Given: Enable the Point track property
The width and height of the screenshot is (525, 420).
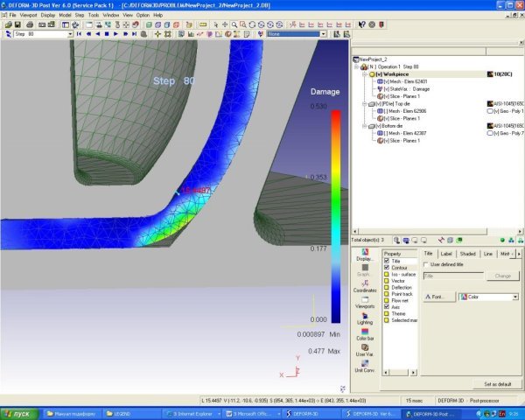Looking at the screenshot, I should coord(387,294).
